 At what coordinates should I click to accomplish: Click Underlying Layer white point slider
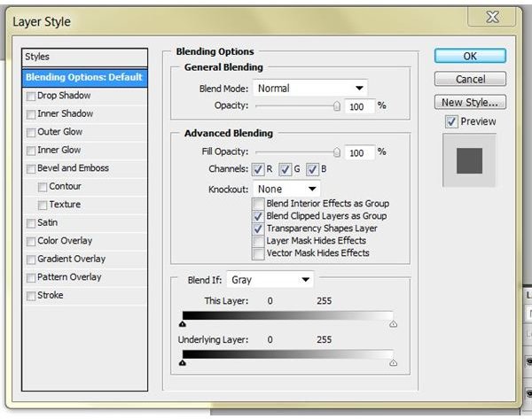pyautogui.click(x=393, y=363)
